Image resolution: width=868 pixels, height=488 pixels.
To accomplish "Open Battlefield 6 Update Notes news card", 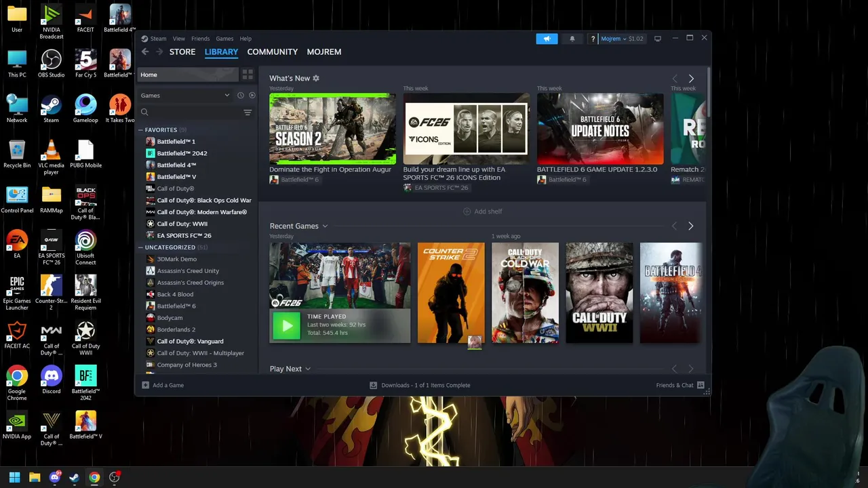I will click(600, 129).
